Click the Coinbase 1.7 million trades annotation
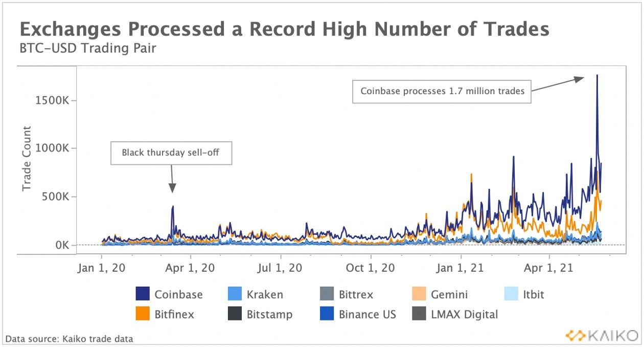Screen dimensions: 644x347 coord(442,92)
